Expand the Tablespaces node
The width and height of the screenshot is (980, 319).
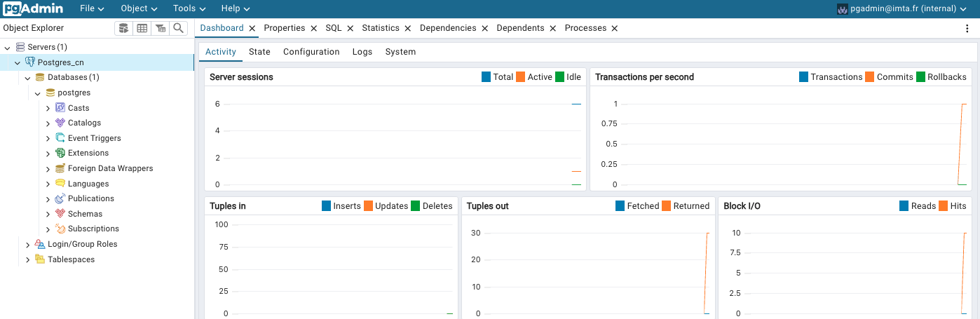pyautogui.click(x=28, y=259)
